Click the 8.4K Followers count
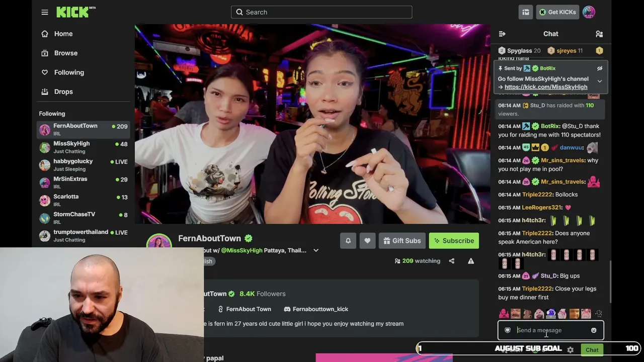The width and height of the screenshot is (644, 362). tap(262, 294)
